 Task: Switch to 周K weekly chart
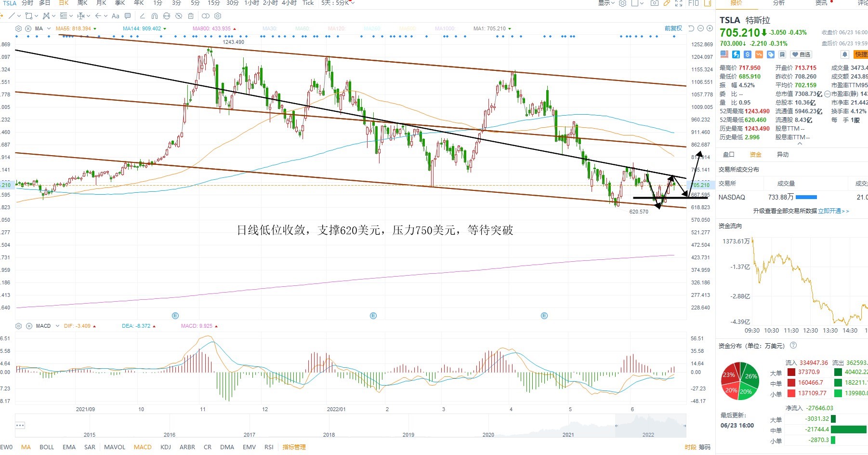(x=82, y=3)
